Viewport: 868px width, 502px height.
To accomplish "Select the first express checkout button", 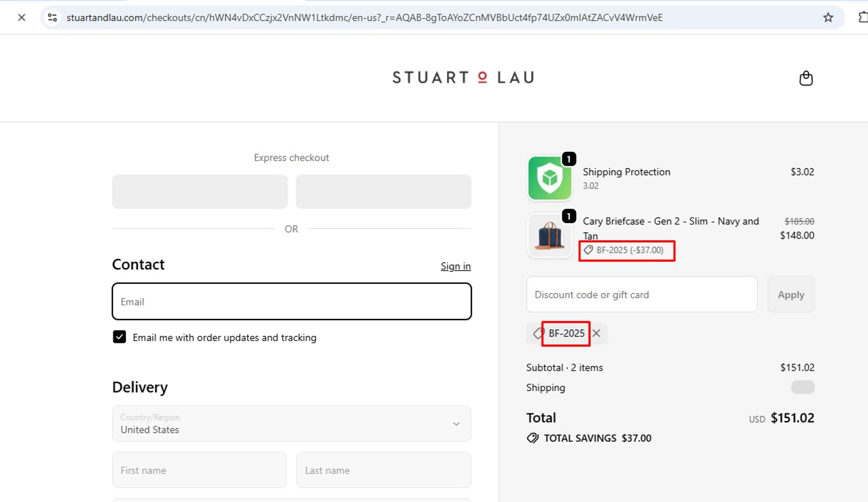I will 200,192.
